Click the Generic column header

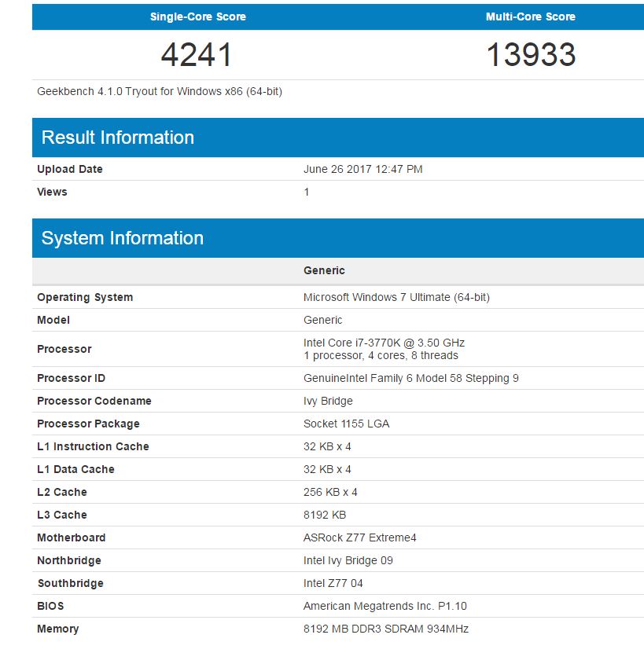(324, 270)
